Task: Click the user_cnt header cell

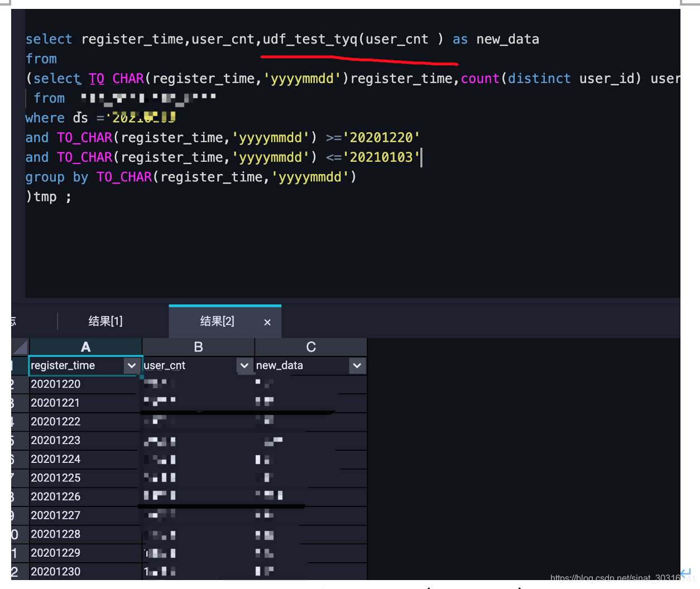Action: (198, 365)
